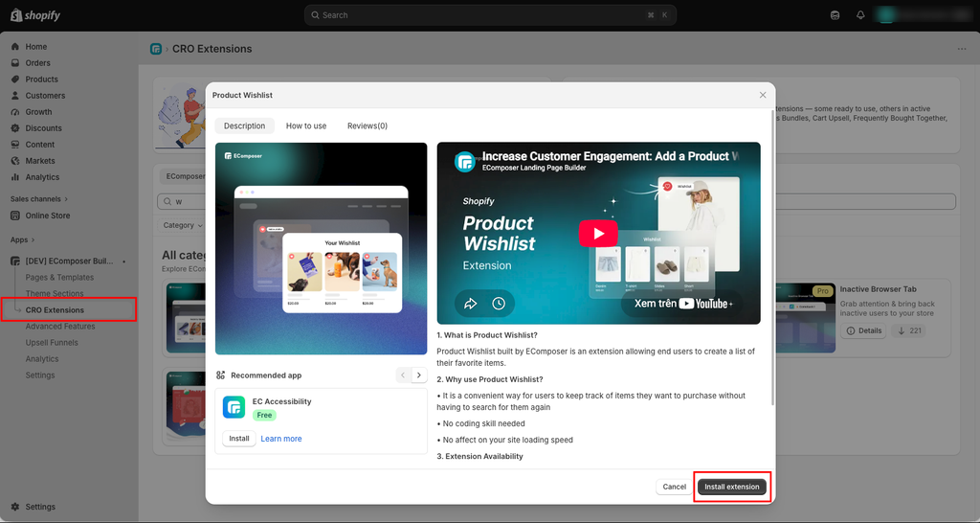The width and height of the screenshot is (980, 523).
Task: Open Orders in the sidebar
Action: coord(37,62)
